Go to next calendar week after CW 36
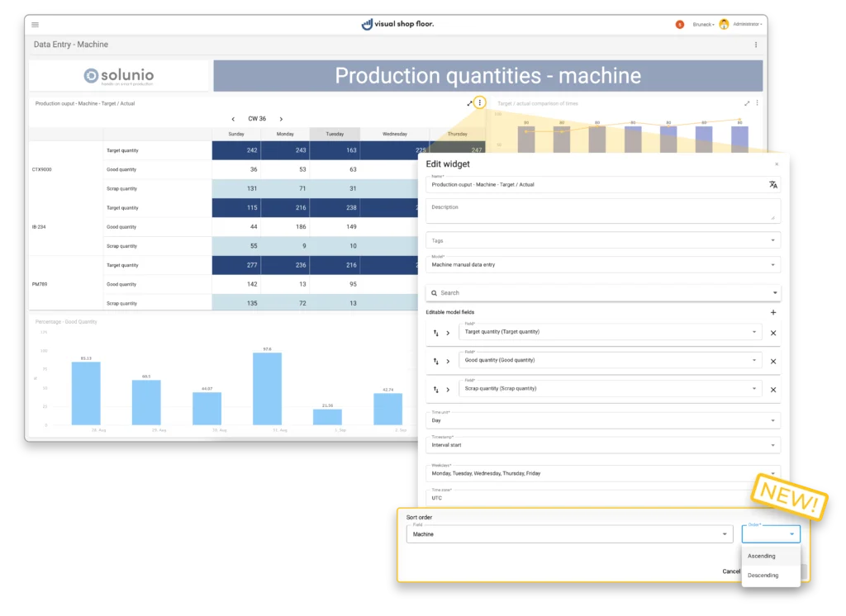Screen dimensions: 846x616 (281, 119)
